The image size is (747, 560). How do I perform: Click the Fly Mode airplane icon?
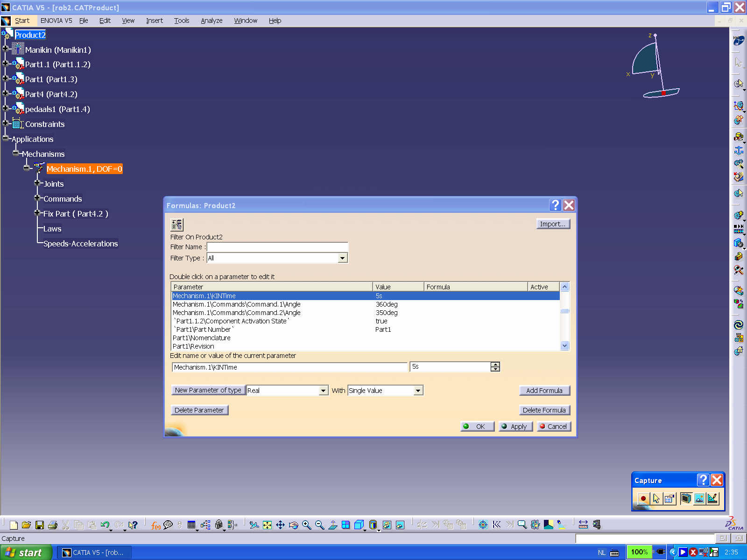[x=254, y=525]
